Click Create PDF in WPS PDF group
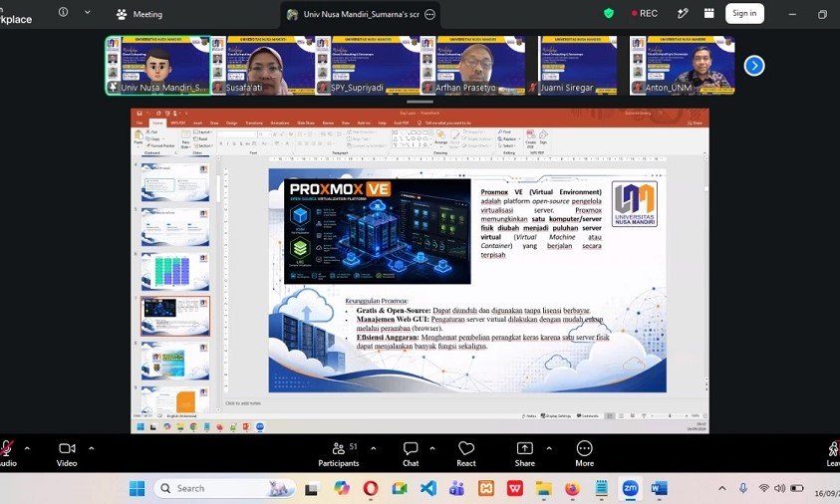The width and height of the screenshot is (840, 504). coord(530,138)
